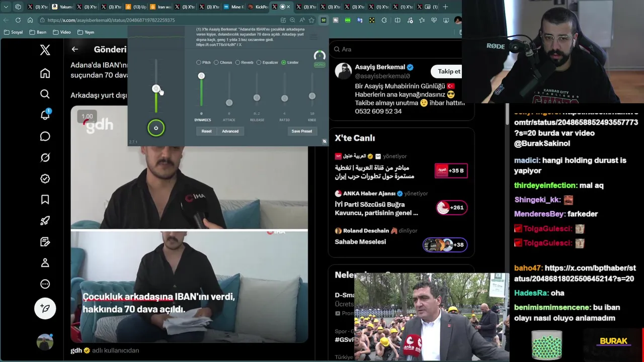Screen dimensions: 644x362
Task: Open the Yayın bookmarks folder
Action: [86, 32]
